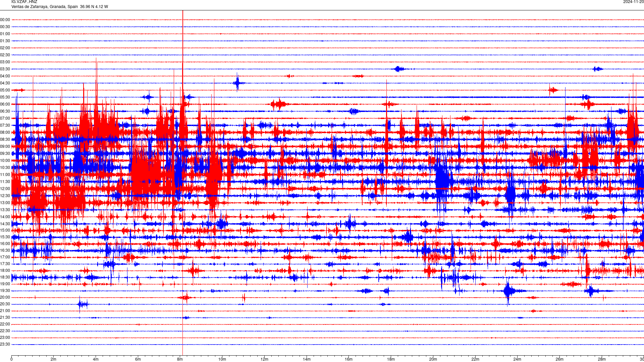Select the 21:30 trace time label
644x362 pixels.
point(5,317)
